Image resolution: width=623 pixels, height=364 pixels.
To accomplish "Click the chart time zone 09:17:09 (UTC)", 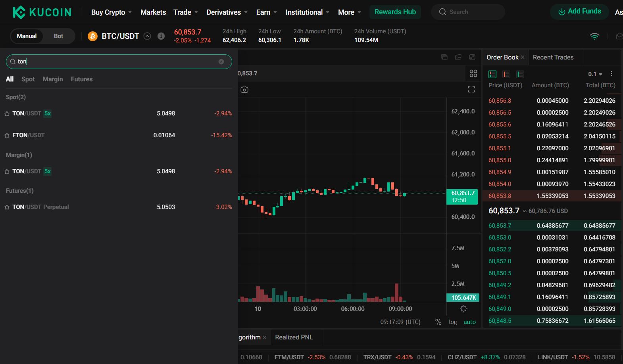I will click(400, 322).
